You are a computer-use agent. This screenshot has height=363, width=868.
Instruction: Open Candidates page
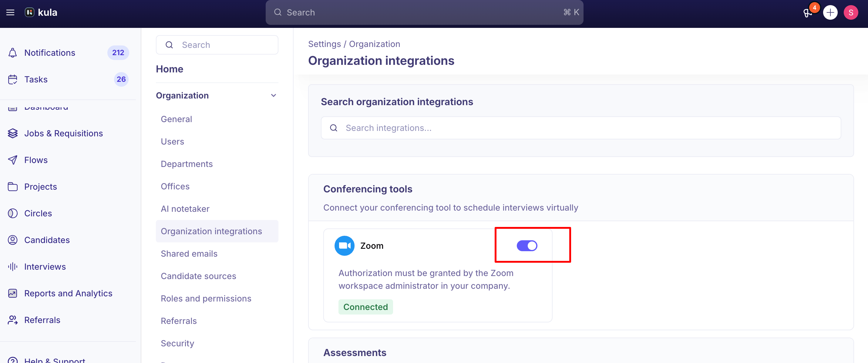[x=47, y=240]
